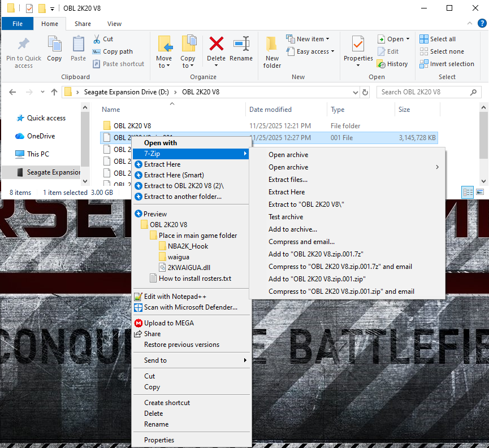Click Open with in context menu
Viewport: 489px width, 448px height.
[x=161, y=143]
